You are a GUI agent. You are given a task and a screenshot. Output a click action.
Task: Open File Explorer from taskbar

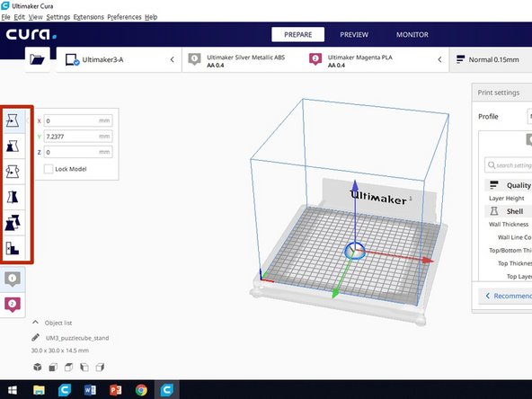click(x=39, y=390)
